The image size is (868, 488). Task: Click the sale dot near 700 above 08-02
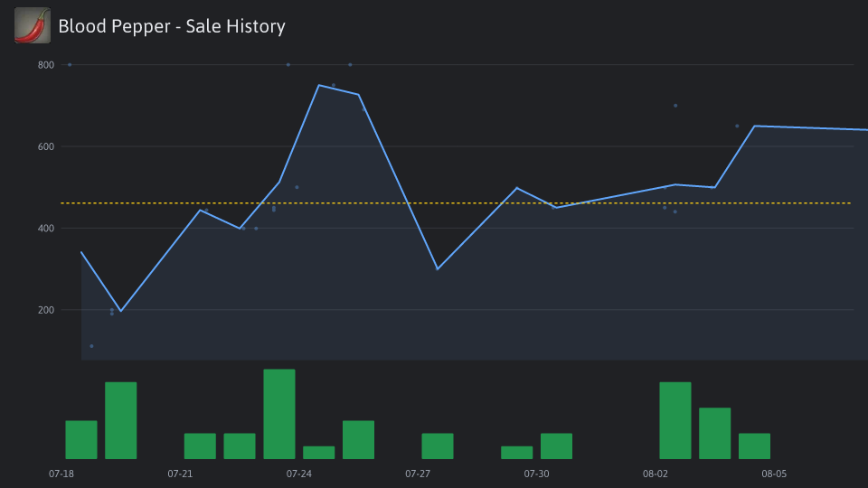click(x=675, y=106)
